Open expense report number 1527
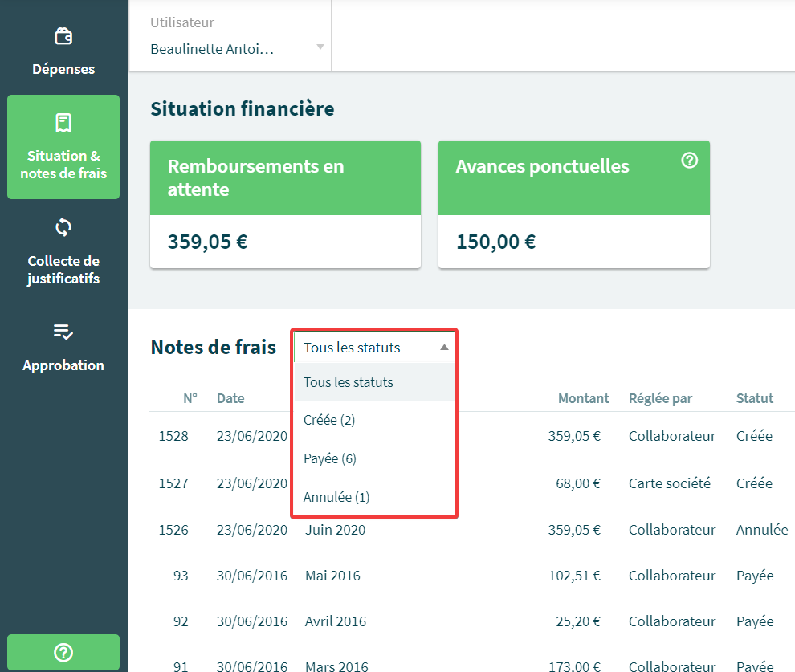 pos(173,483)
